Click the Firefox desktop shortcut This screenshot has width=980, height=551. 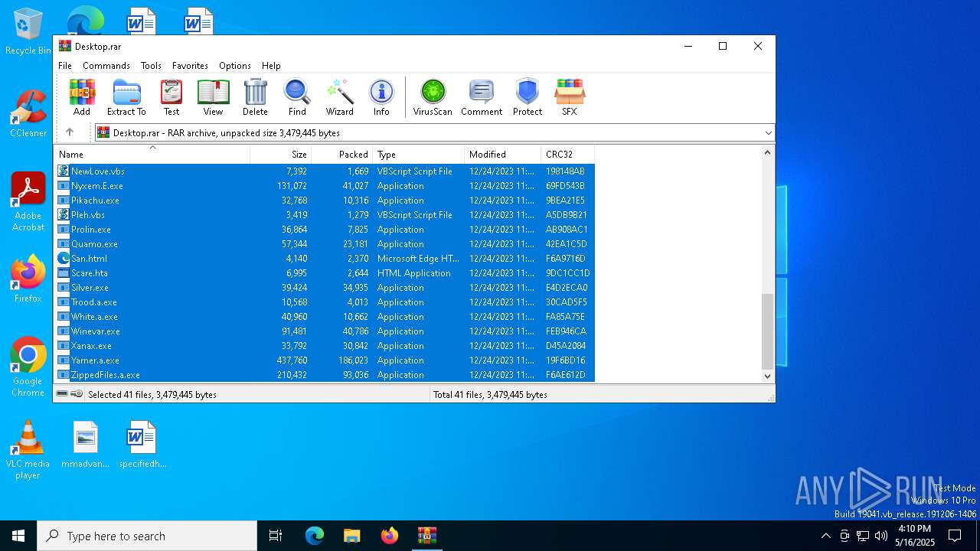[x=28, y=279]
